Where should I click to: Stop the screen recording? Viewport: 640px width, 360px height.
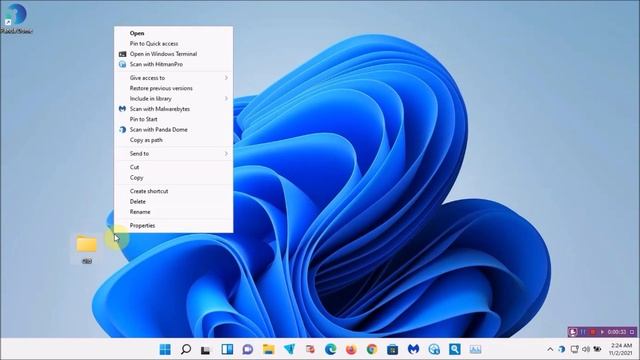(593, 332)
